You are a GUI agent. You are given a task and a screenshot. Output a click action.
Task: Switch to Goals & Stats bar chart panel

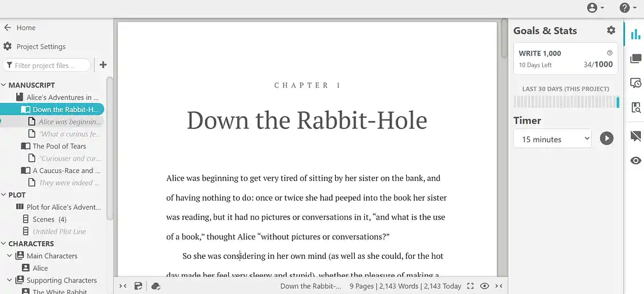click(x=635, y=34)
